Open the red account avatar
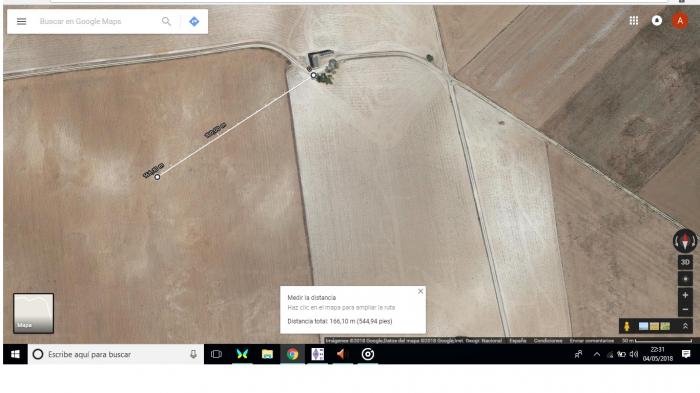The image size is (700, 393). (x=680, y=21)
